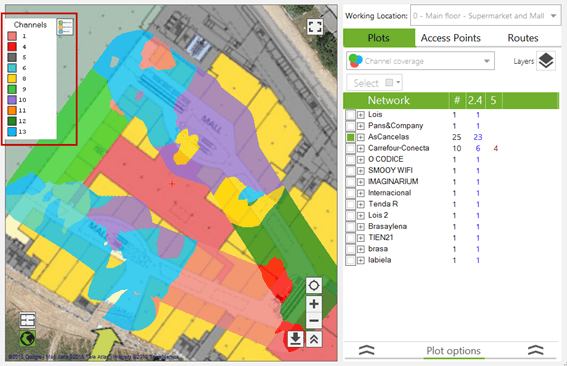Viewport: 567px width, 366px height.
Task: Click the fullscreen map icon
Action: [314, 26]
